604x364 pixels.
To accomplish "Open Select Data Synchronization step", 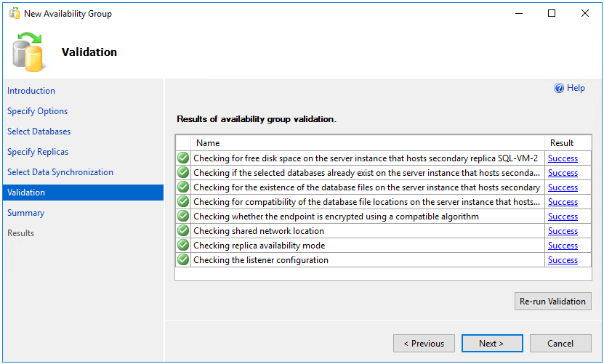I will (60, 172).
